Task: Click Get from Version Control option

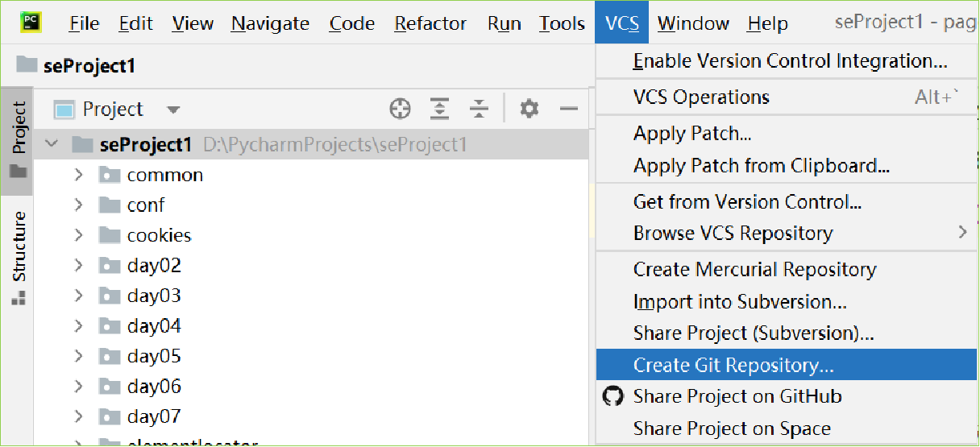Action: pyautogui.click(x=747, y=201)
